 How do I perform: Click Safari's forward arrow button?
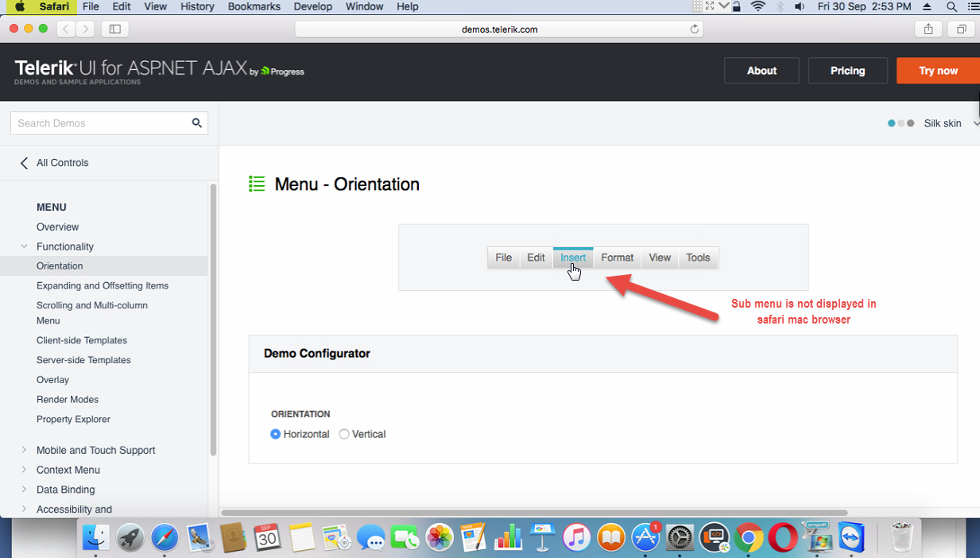(85, 29)
